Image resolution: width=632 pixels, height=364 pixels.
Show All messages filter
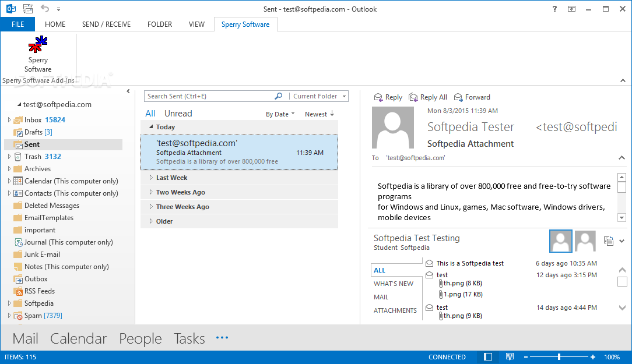pos(150,114)
